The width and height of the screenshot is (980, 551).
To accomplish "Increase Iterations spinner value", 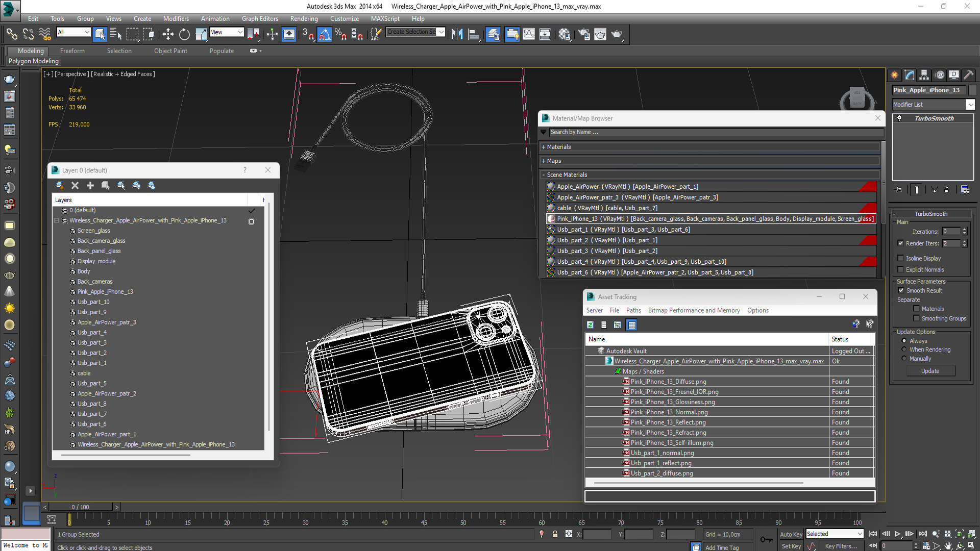I will [x=964, y=230].
